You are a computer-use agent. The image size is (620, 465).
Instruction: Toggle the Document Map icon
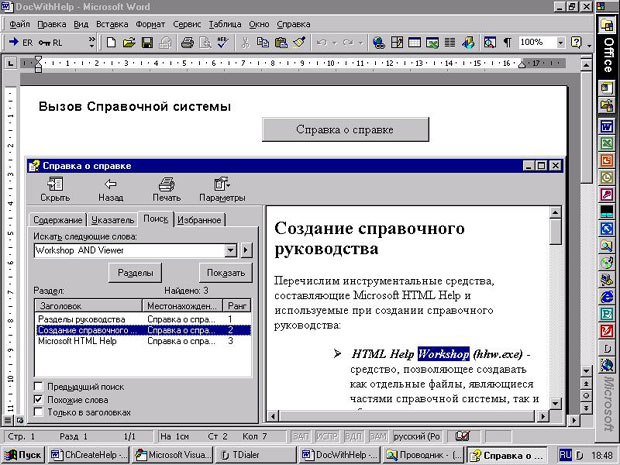coord(490,42)
